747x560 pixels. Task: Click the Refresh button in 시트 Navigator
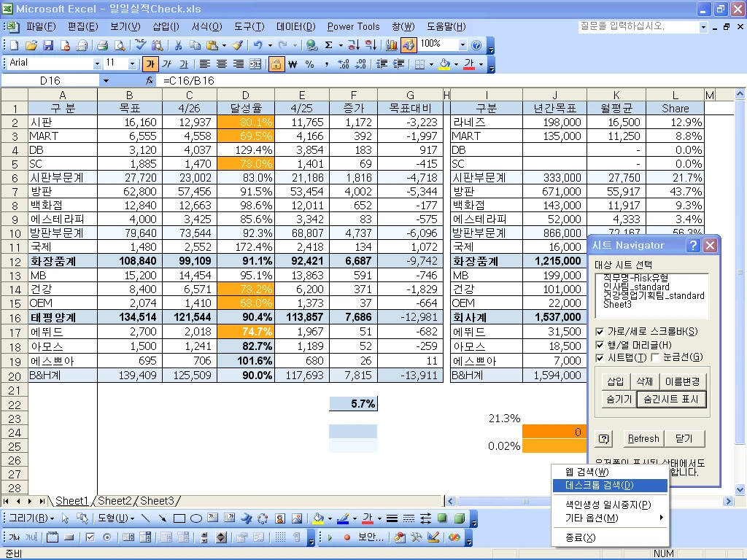click(x=643, y=438)
